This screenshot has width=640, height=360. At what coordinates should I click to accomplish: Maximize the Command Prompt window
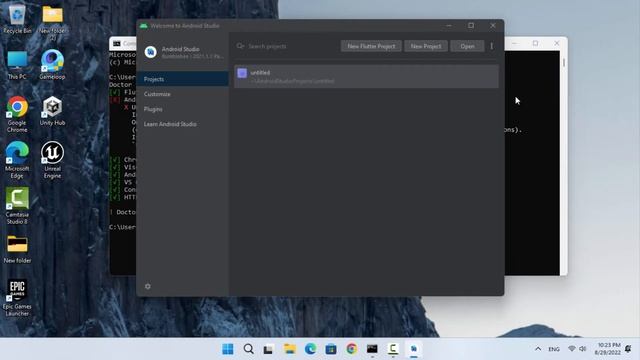[x=535, y=43]
